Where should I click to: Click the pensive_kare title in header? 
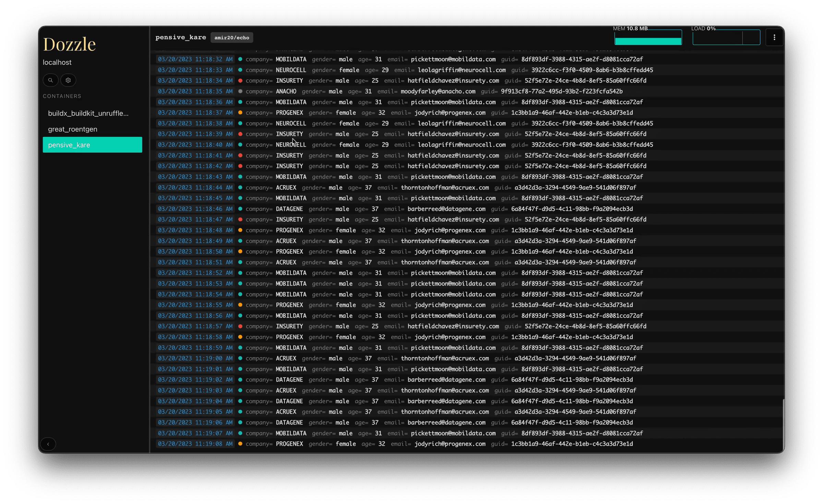[181, 37]
